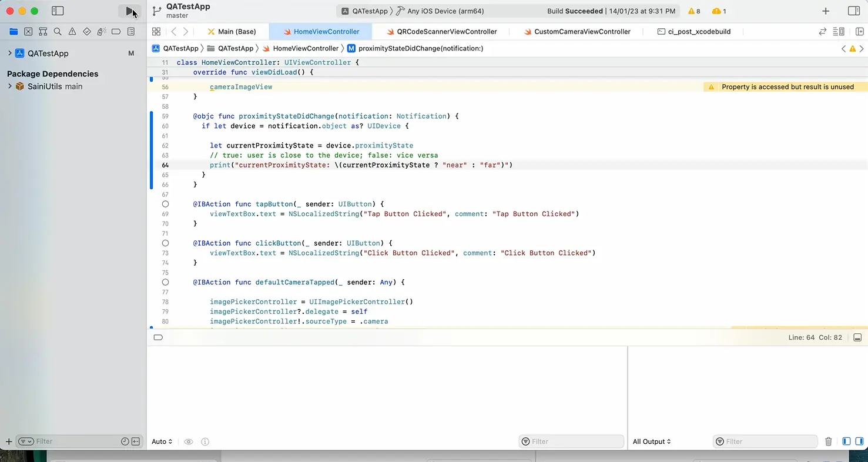Click the tapButton IBAction connection circle

coord(165,204)
